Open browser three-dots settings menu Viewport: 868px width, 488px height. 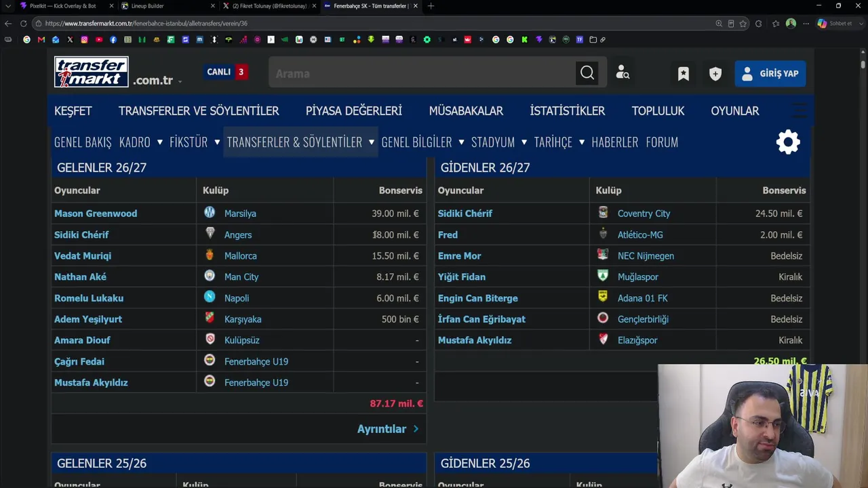(806, 23)
